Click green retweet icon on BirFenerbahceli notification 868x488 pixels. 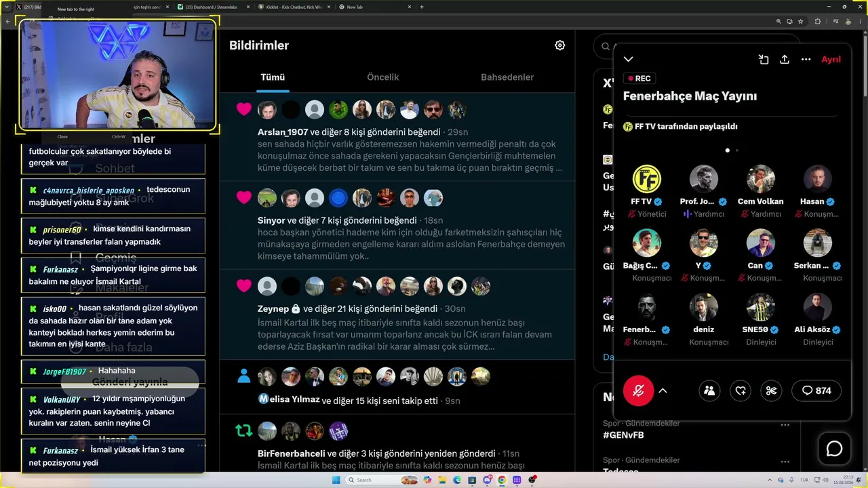(243, 431)
